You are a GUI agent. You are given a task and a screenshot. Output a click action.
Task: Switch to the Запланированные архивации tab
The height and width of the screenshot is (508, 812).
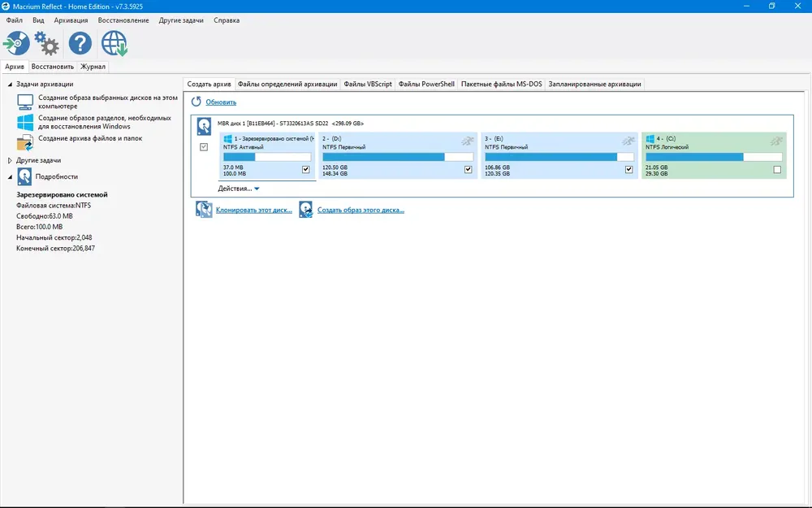[x=594, y=84]
